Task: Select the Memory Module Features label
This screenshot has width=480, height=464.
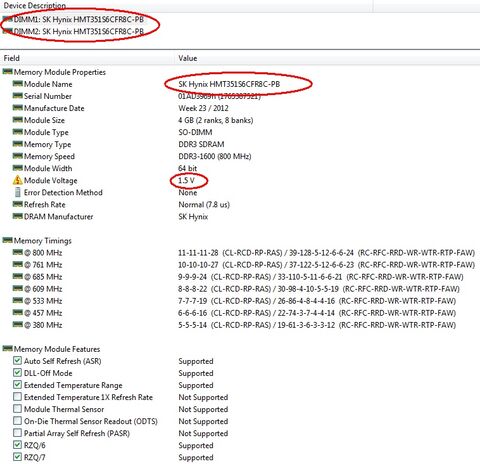Action: click(x=57, y=349)
